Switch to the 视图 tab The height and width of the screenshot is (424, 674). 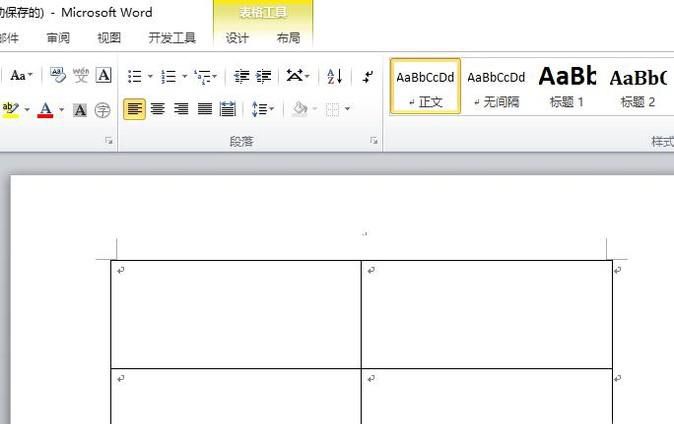(109, 38)
